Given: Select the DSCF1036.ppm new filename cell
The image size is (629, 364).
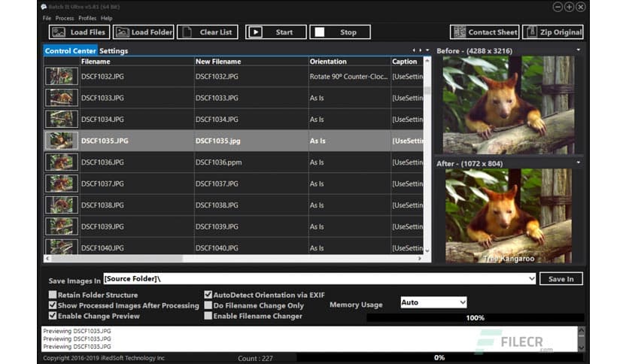Looking at the screenshot, I should point(251,162).
